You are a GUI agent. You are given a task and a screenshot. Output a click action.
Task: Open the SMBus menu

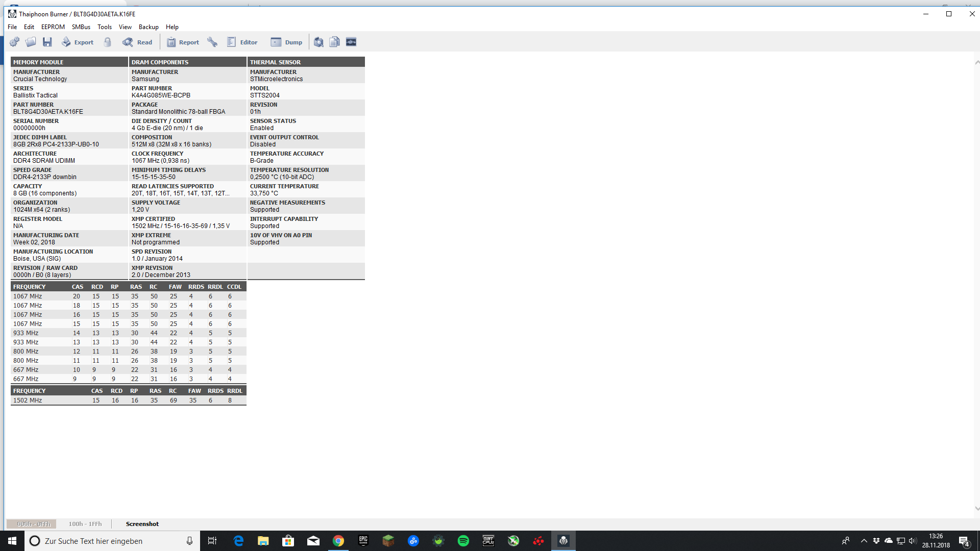click(x=81, y=27)
